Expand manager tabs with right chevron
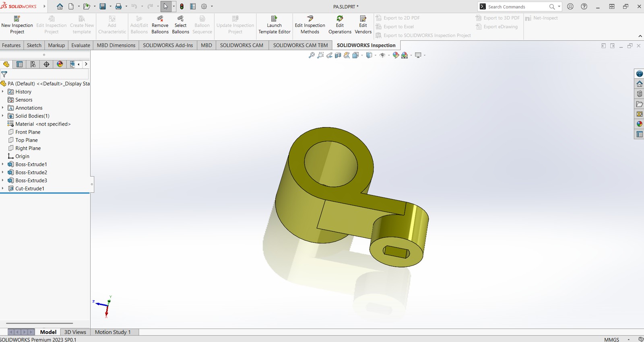The height and width of the screenshot is (342, 644). coord(86,64)
